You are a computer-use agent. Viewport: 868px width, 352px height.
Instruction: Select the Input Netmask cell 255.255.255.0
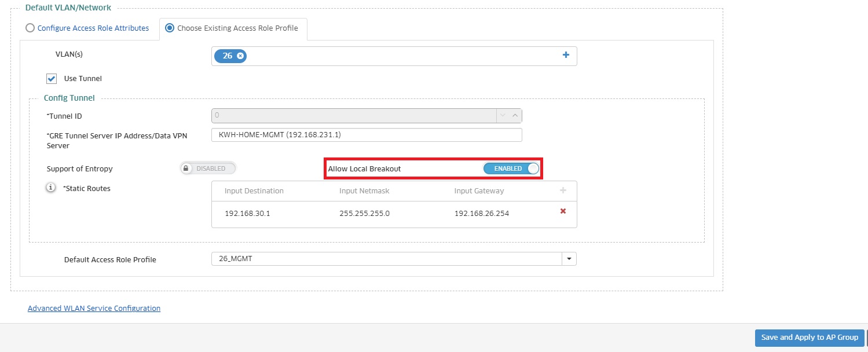click(x=364, y=214)
